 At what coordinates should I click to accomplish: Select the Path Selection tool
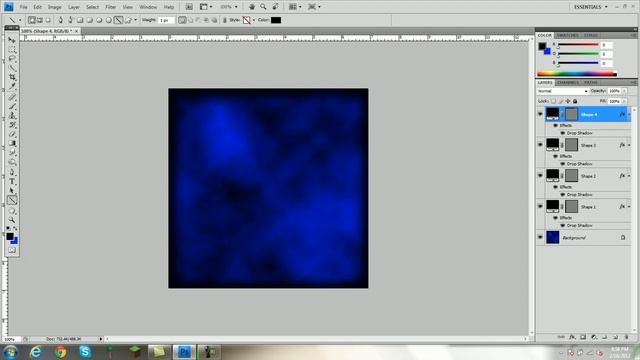point(12,191)
